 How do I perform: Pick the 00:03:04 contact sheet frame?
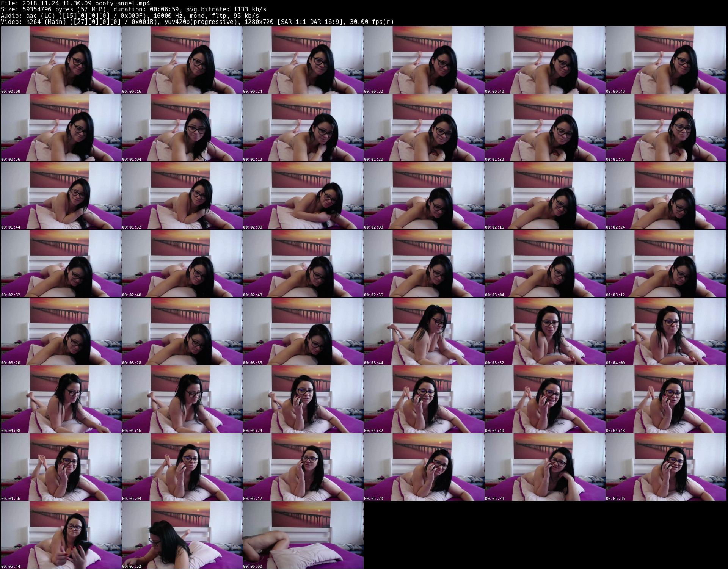tap(545, 263)
